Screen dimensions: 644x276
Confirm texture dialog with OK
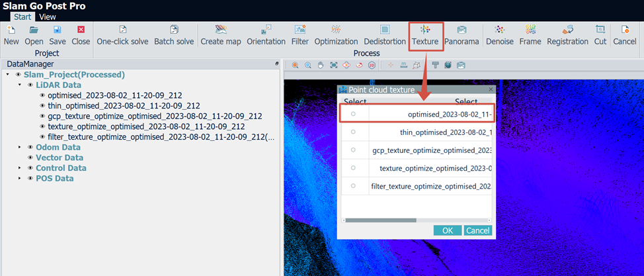tap(448, 231)
